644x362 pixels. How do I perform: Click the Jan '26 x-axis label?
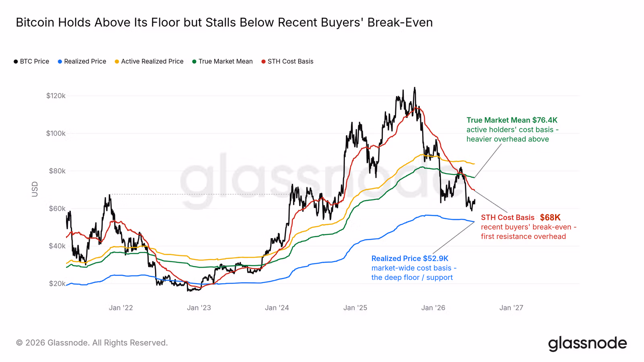pos(433,308)
